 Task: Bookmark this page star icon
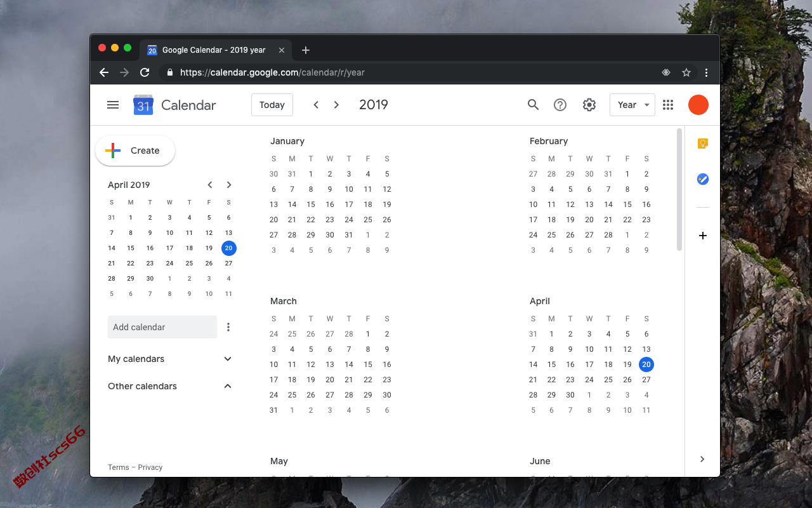tap(686, 72)
